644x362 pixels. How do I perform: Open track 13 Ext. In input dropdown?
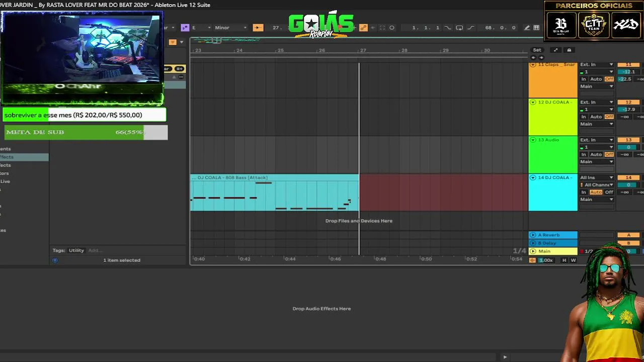pyautogui.click(x=597, y=140)
